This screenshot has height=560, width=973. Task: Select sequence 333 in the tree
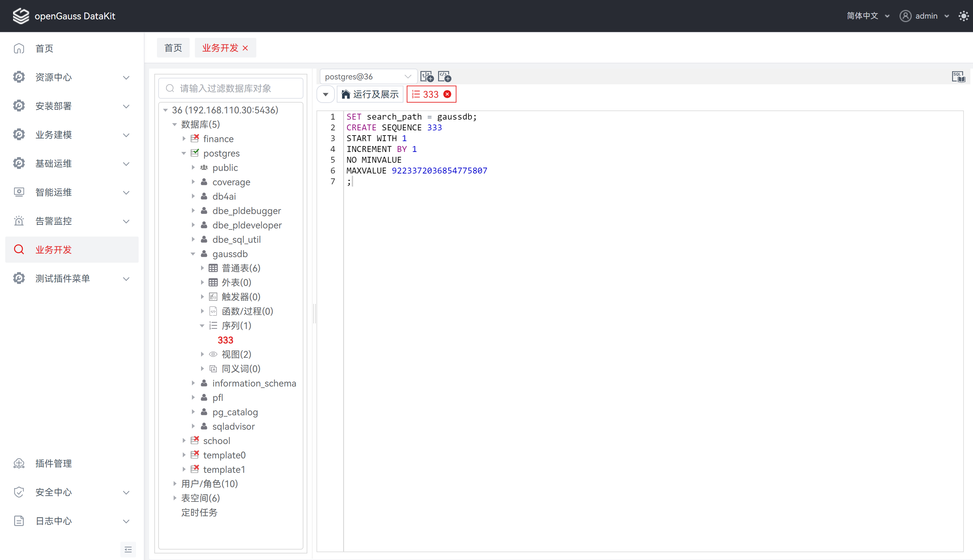[225, 340]
